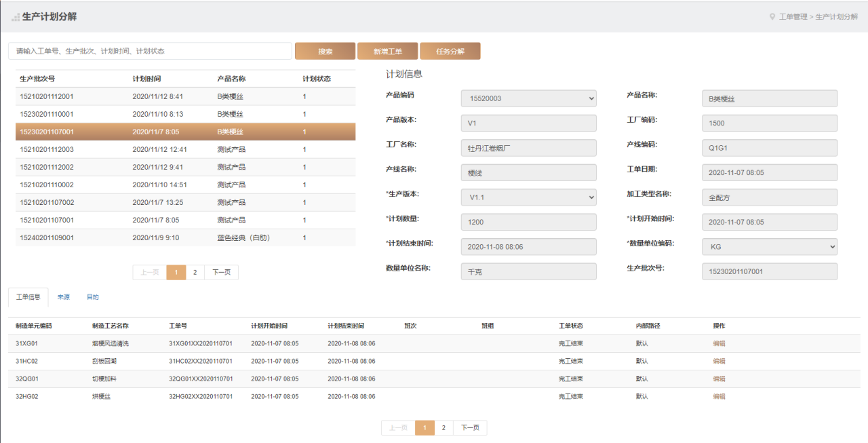Select batch row 15210201112001
The image size is (868, 443).
(x=185, y=96)
